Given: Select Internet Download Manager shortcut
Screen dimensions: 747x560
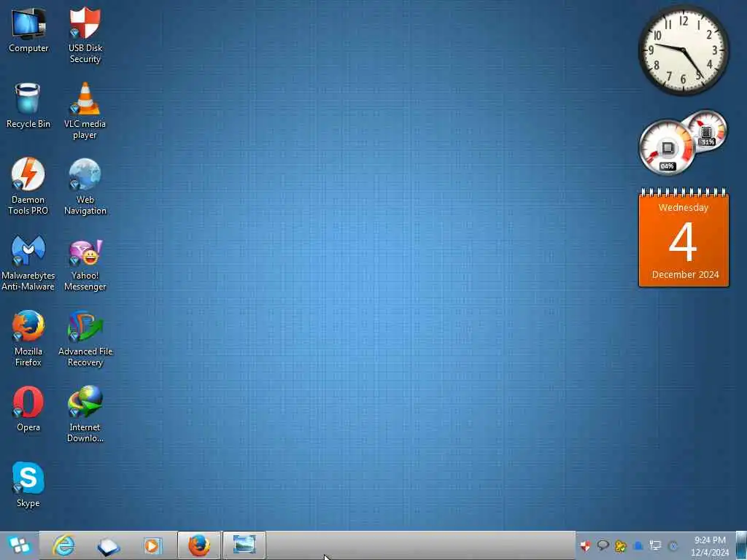Looking at the screenshot, I should (x=85, y=414).
